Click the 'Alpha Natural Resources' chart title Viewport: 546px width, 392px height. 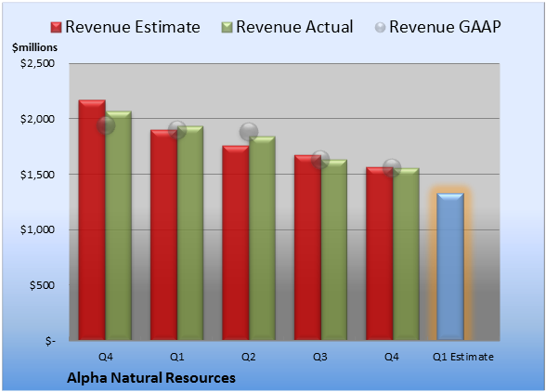point(151,378)
